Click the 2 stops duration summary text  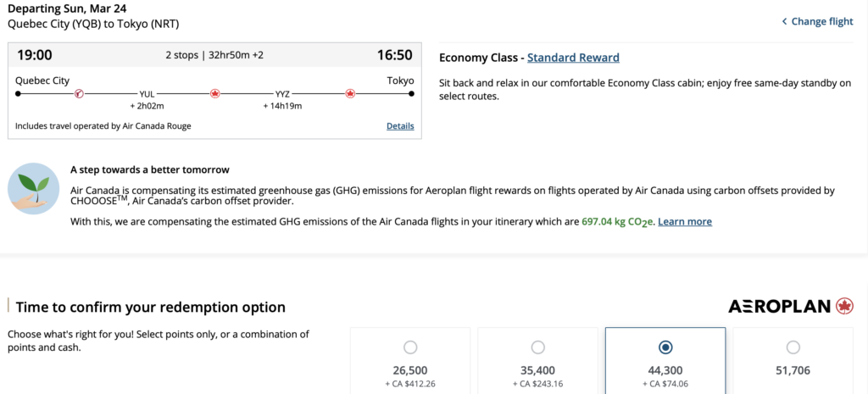tap(214, 56)
